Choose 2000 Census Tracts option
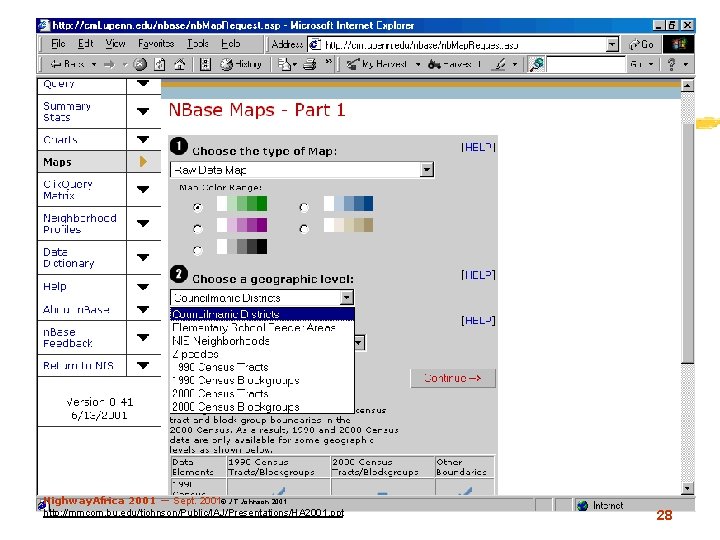The image size is (720, 540). pos(262,394)
